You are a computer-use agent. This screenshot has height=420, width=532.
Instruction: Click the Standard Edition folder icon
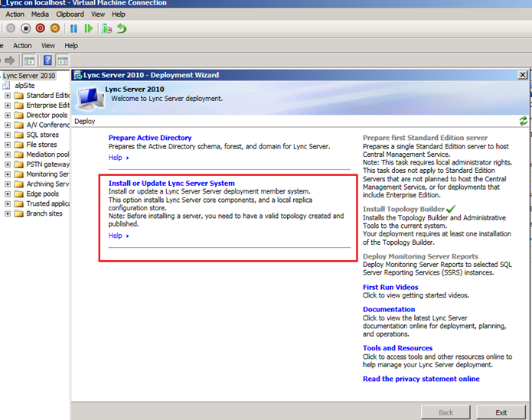coord(18,96)
